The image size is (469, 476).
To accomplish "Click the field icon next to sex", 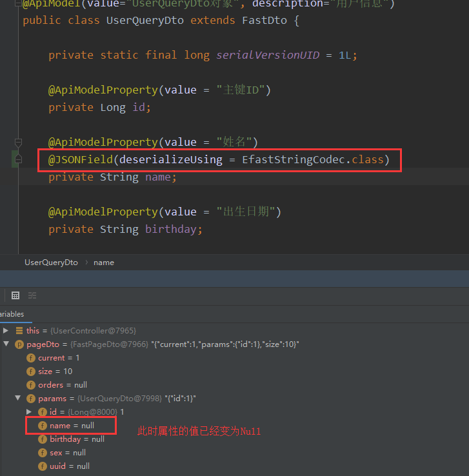I will 43,453.
